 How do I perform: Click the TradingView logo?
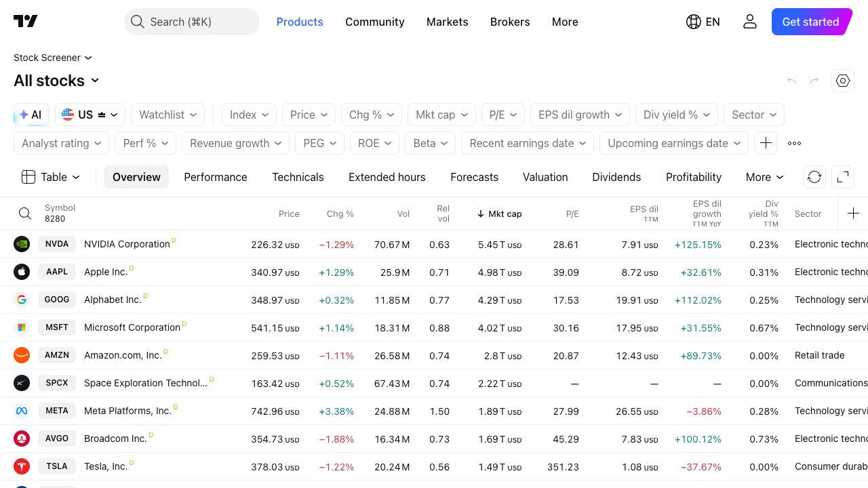(26, 22)
